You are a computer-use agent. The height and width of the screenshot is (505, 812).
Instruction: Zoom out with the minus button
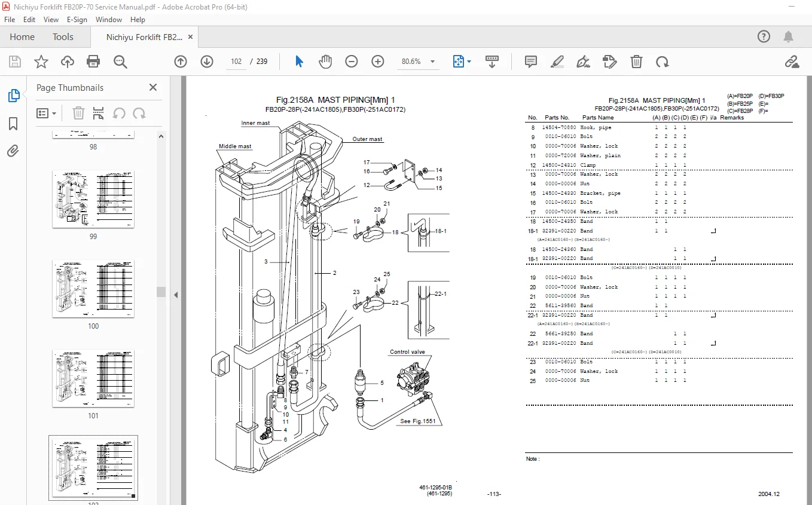(352, 62)
